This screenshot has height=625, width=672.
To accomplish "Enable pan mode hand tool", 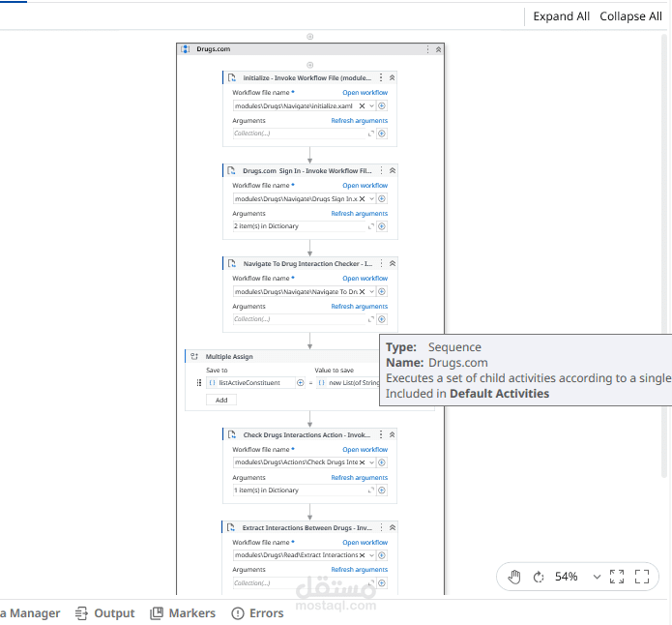I will 514,577.
